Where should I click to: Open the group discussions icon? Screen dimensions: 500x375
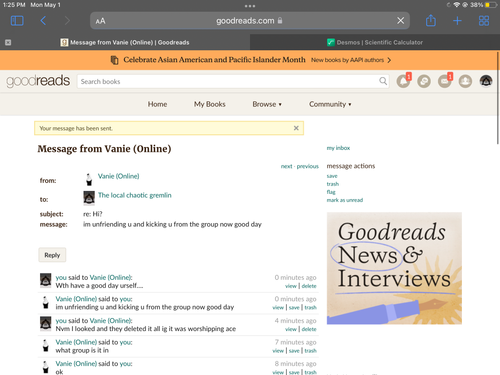[424, 81]
